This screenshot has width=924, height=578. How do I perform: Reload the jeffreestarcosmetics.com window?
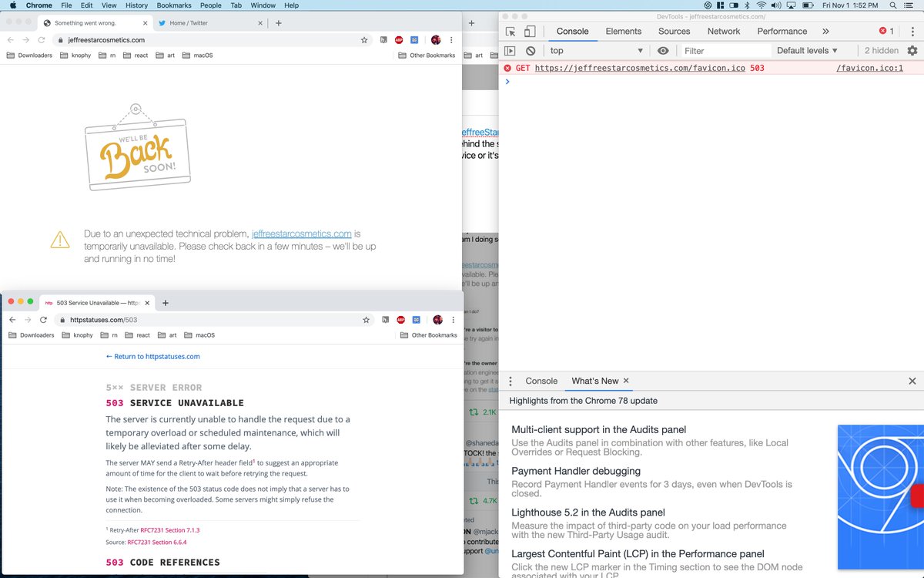(42, 40)
